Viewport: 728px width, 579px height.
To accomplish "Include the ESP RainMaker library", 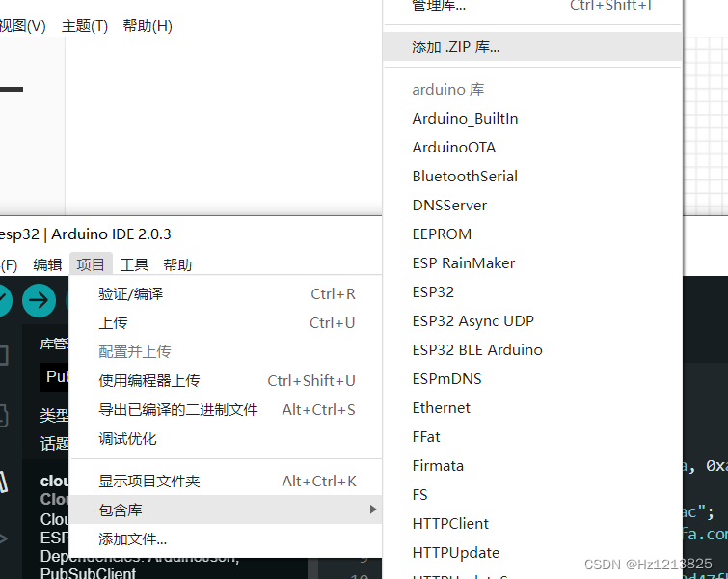I will pyautogui.click(x=533, y=263).
